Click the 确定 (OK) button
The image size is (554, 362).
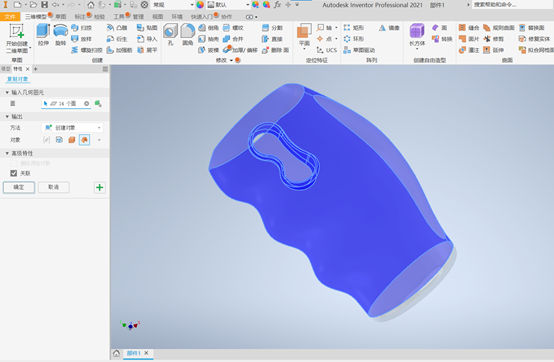[19, 187]
